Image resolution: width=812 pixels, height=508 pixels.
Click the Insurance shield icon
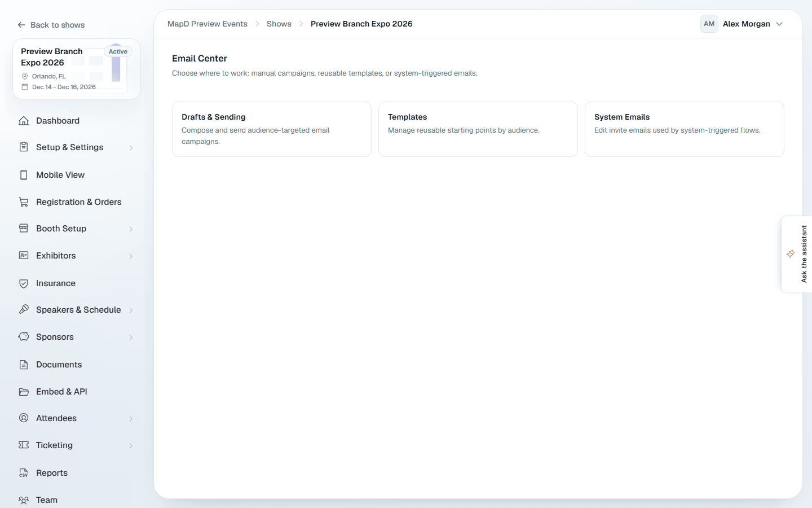click(24, 283)
